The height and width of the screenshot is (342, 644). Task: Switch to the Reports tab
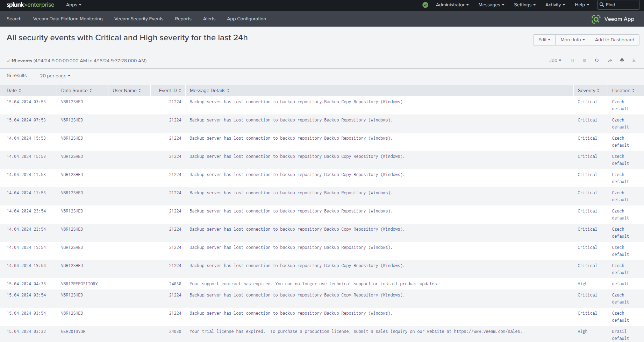tap(183, 19)
